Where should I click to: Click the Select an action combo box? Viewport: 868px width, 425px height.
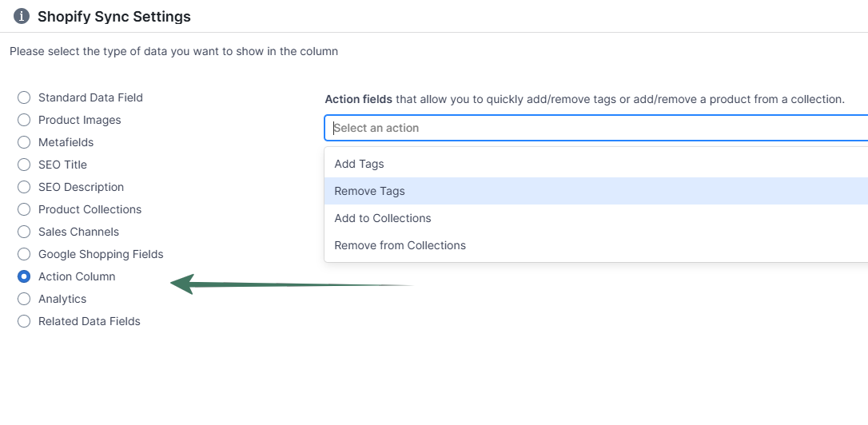[x=596, y=128]
